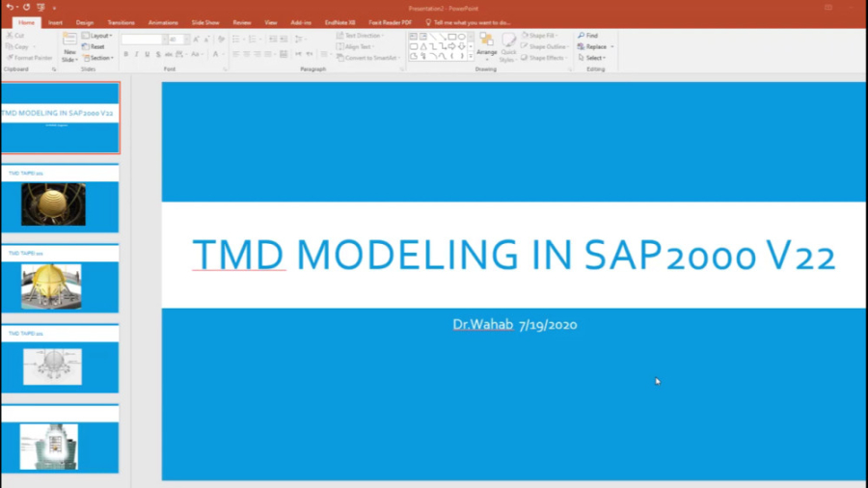Open the Shape Fill color menu
The height and width of the screenshot is (488, 868).
click(x=540, y=36)
